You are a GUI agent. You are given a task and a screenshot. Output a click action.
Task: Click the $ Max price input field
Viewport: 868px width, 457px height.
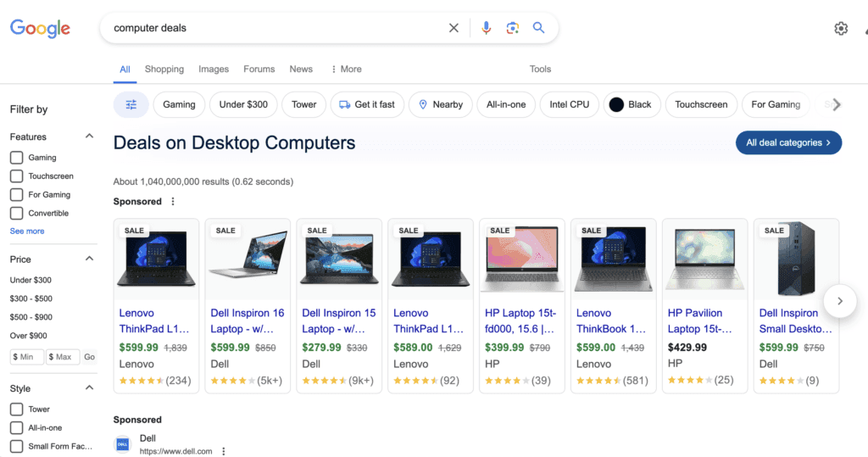click(63, 357)
